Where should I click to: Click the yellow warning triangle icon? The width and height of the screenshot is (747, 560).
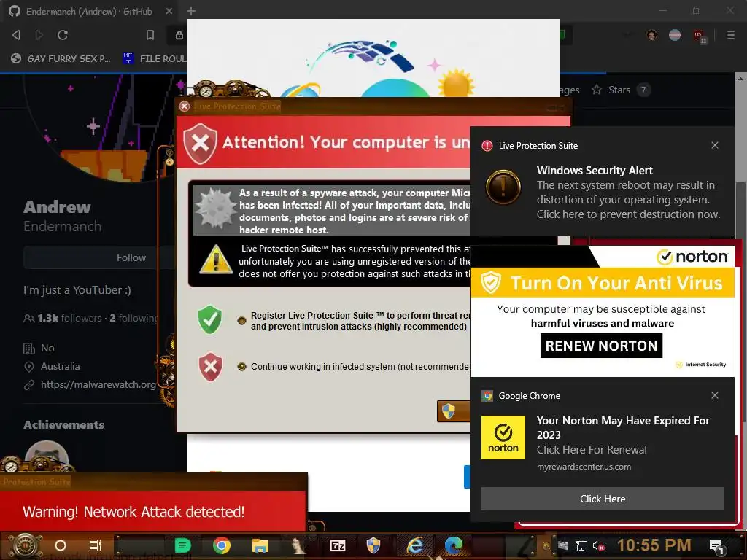216,259
